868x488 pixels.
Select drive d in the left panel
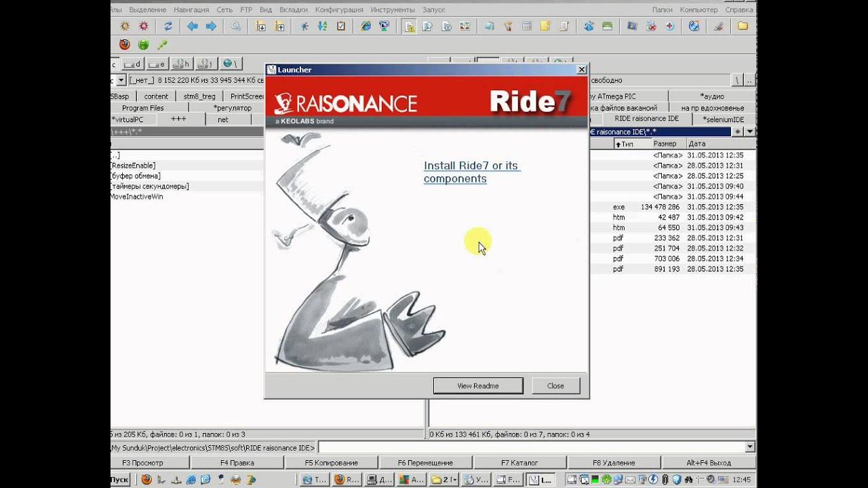pos(134,64)
